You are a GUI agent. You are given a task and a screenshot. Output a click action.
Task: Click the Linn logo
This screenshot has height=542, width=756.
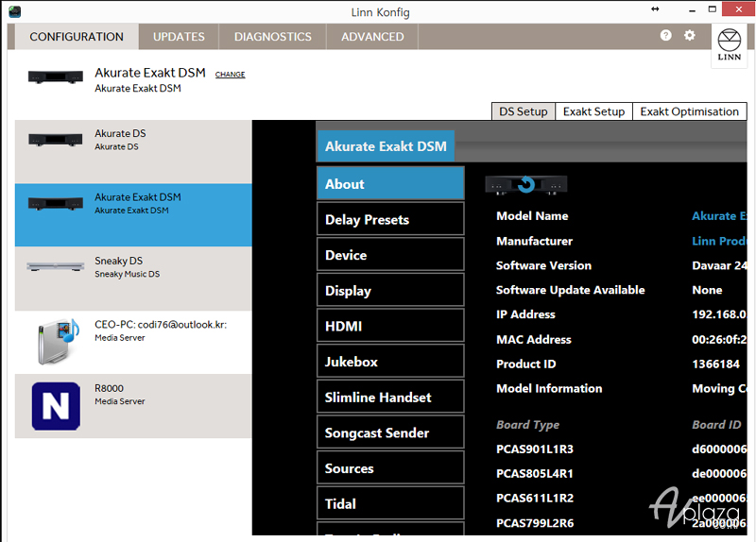click(729, 44)
